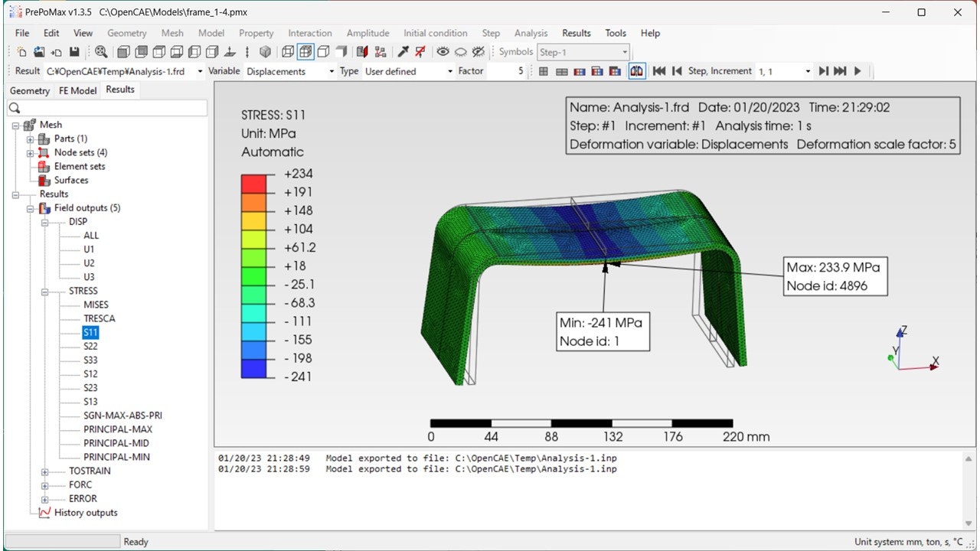Viewport: 980px width, 551px height.
Task: Switch to the FE Model tab
Action: click(x=78, y=90)
